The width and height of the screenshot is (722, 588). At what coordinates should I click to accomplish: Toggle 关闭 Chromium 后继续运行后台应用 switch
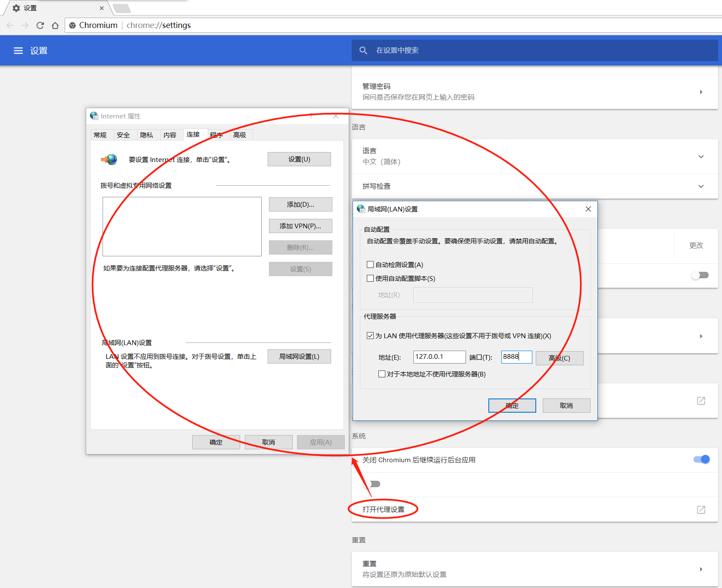pyautogui.click(x=701, y=460)
